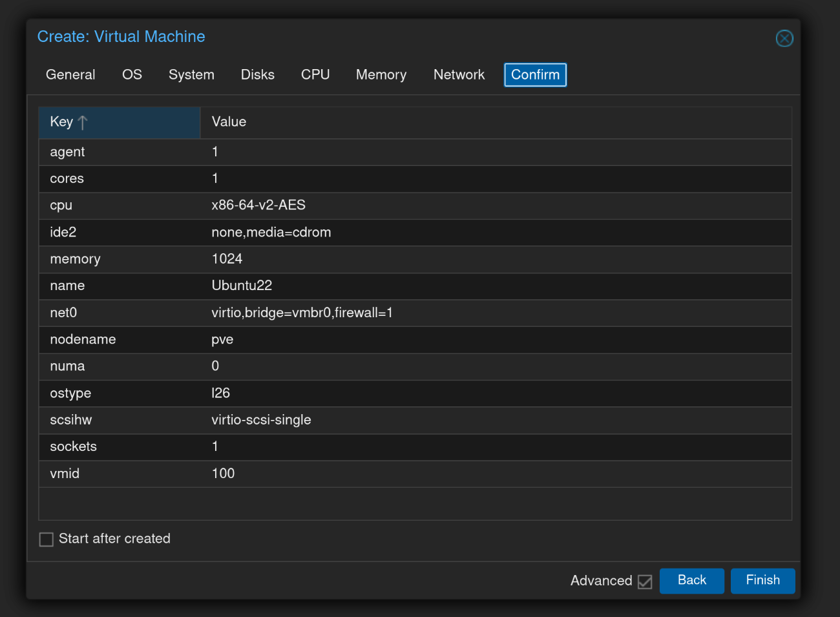
Task: Enable Start after created checkbox
Action: [x=47, y=539]
